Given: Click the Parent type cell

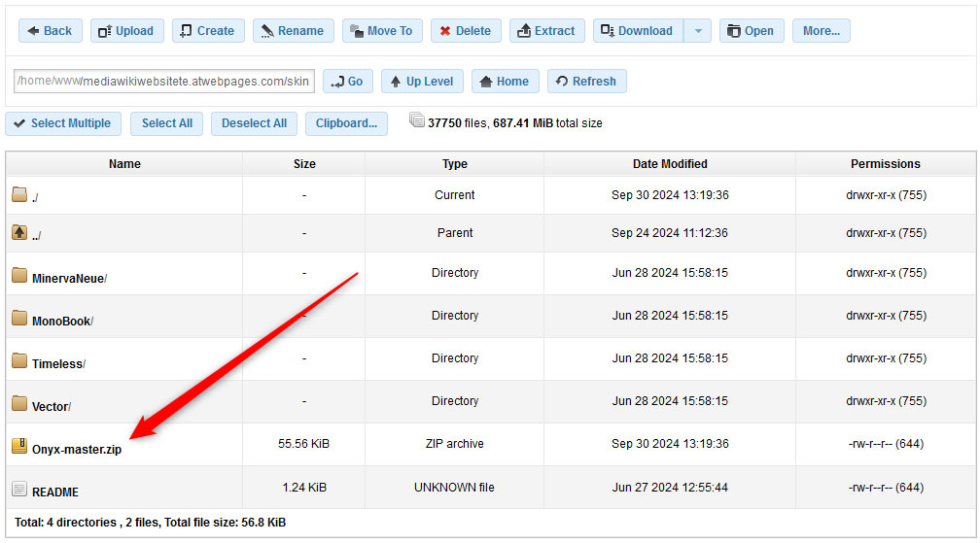Looking at the screenshot, I should pyautogui.click(x=454, y=233).
